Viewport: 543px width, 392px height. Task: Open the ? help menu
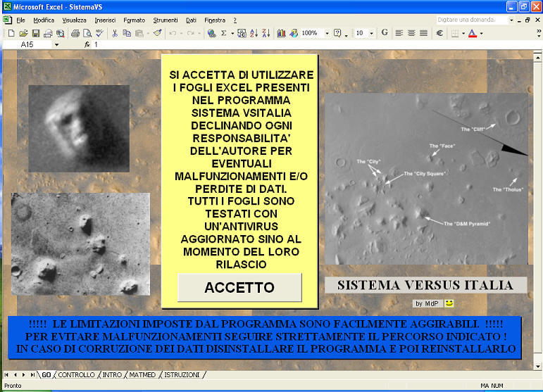point(235,20)
